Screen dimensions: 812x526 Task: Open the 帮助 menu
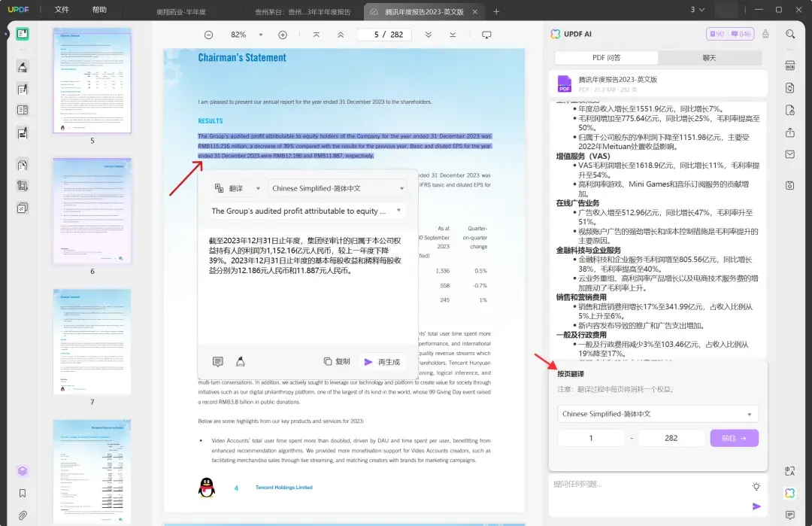pyautogui.click(x=99, y=10)
